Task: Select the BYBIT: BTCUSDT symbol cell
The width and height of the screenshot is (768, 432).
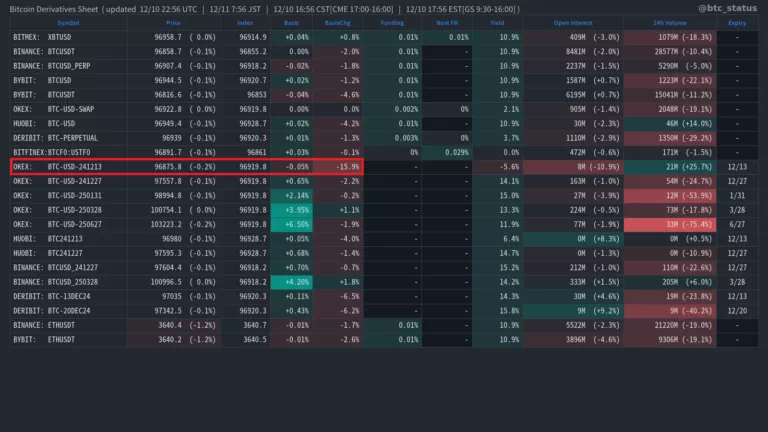Action: click(68, 95)
